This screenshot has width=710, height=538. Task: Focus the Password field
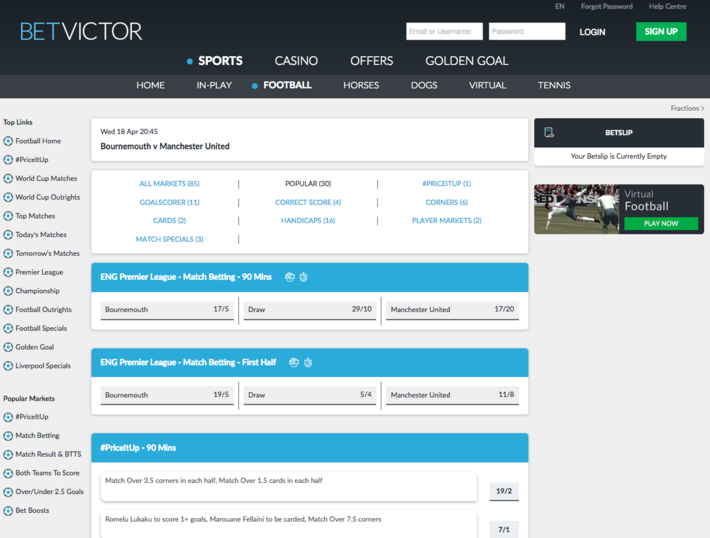[527, 31]
